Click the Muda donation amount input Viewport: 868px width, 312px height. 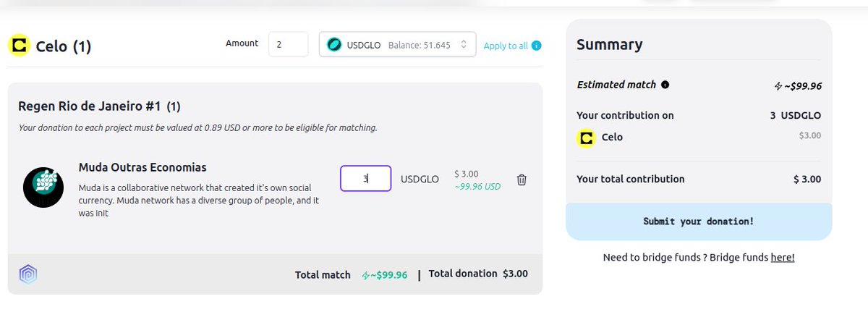pos(366,179)
